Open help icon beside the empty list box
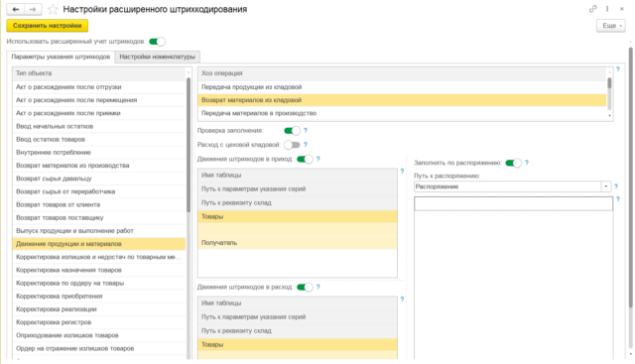The width and height of the screenshot is (635, 364). click(x=618, y=199)
